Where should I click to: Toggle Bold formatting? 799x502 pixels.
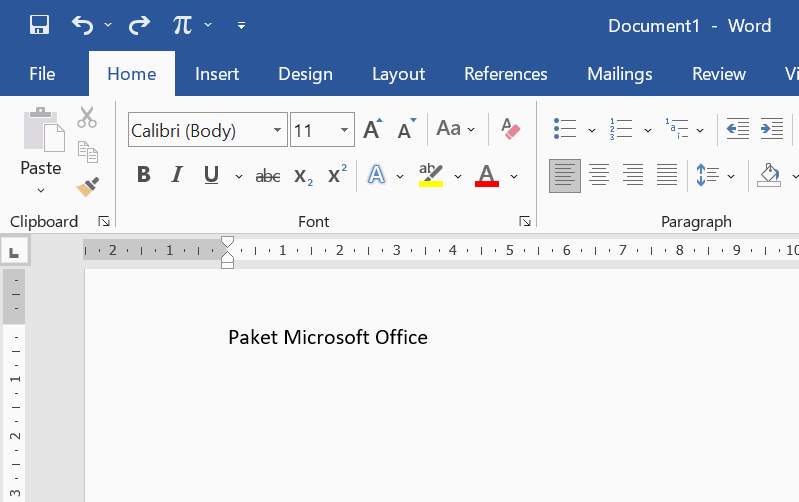144,175
